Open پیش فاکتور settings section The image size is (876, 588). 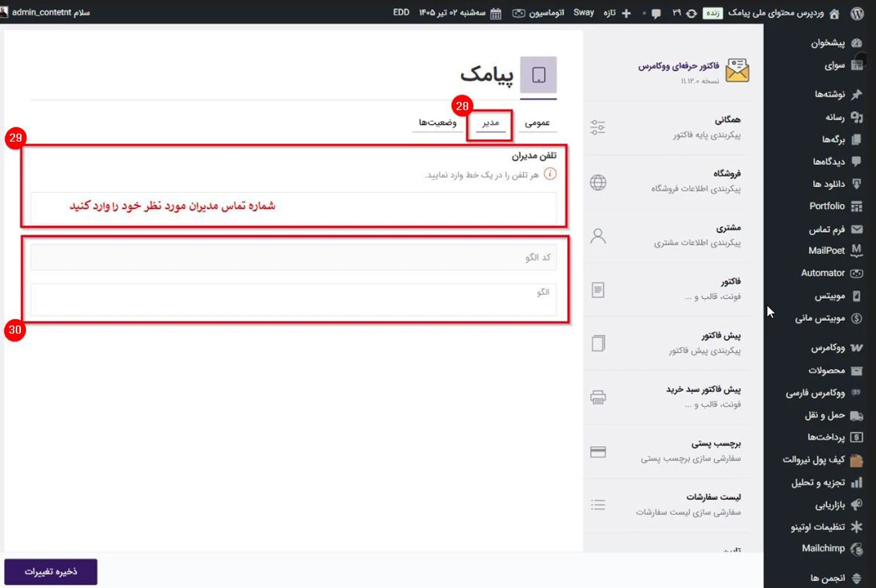point(667,343)
